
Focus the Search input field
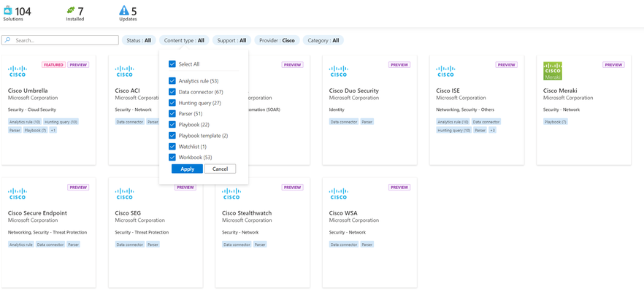point(61,40)
